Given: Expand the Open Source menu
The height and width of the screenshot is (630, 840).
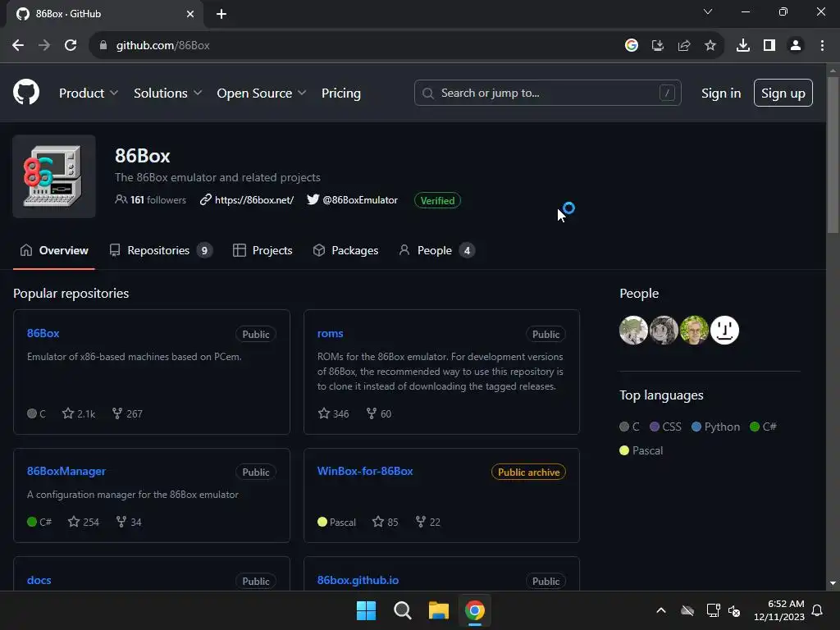Looking at the screenshot, I should [x=262, y=93].
